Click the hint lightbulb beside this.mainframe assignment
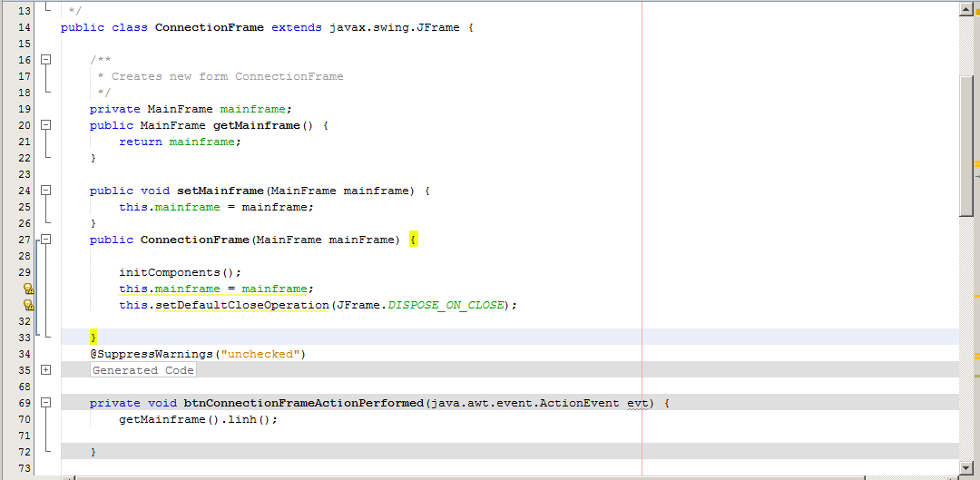The height and width of the screenshot is (480, 980). click(x=28, y=289)
